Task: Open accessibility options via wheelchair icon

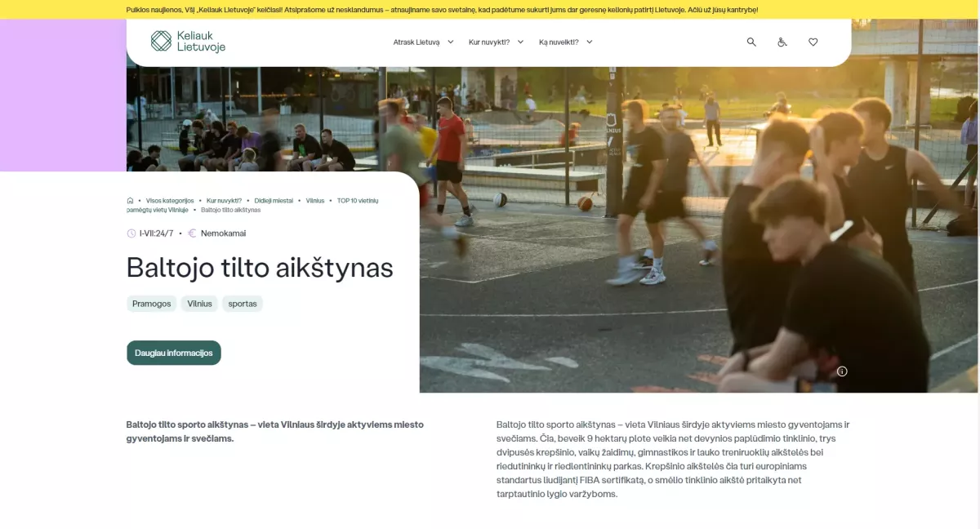Action: coord(782,42)
